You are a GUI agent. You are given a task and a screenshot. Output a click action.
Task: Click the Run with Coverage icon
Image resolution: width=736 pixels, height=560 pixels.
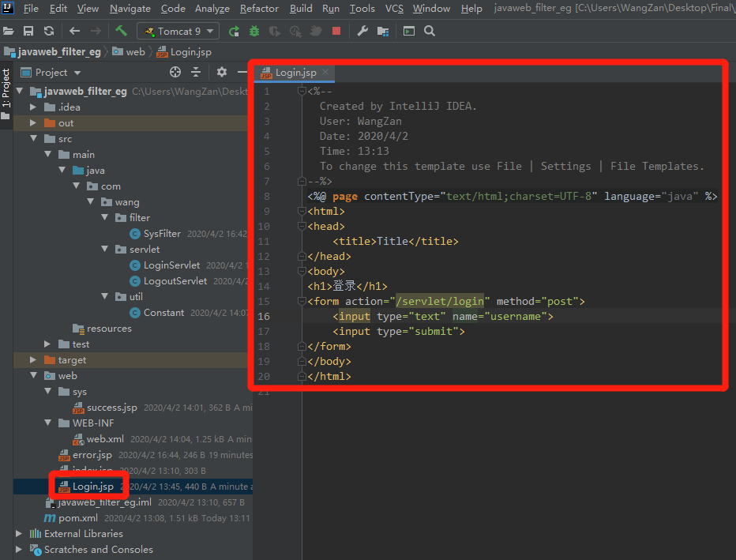coord(275,32)
